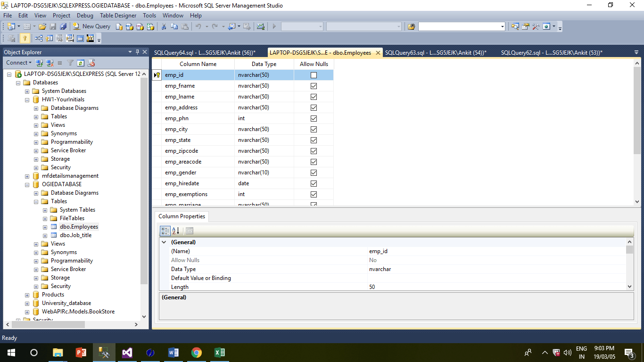644x362 pixels.
Task: Click the Connect Object Explorer icon
Action: coord(40,63)
